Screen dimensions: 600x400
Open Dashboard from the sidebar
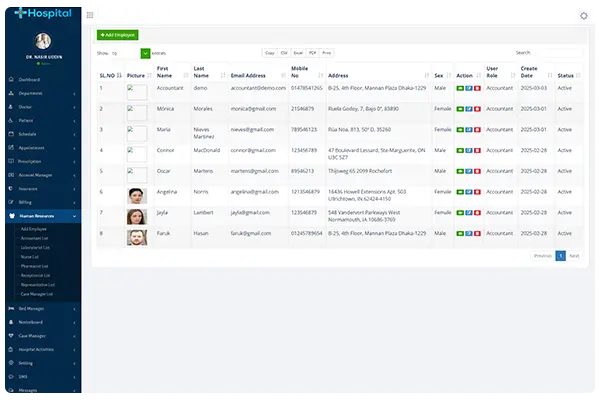30,79
